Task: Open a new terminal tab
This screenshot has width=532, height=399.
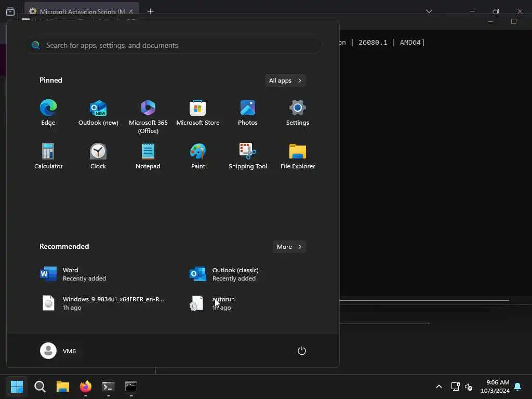Action: point(150,11)
